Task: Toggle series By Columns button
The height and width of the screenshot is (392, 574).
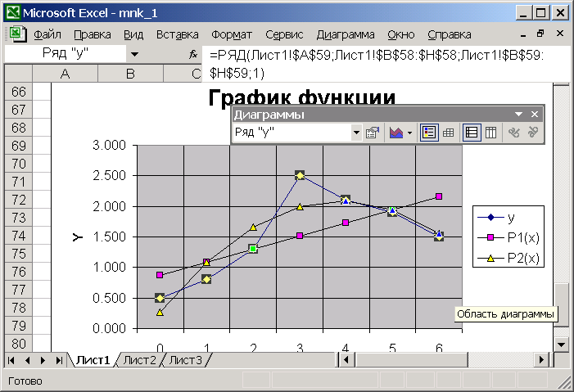Action: 490,133
